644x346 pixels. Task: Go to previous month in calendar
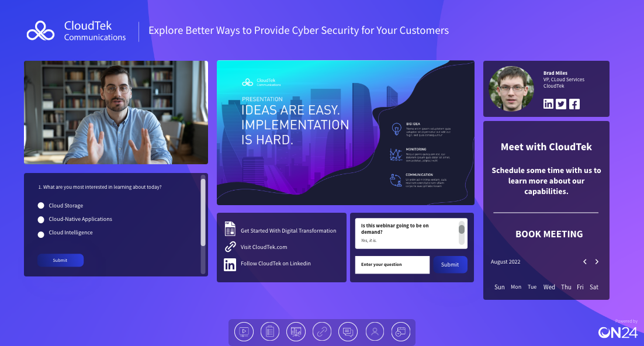pos(585,262)
